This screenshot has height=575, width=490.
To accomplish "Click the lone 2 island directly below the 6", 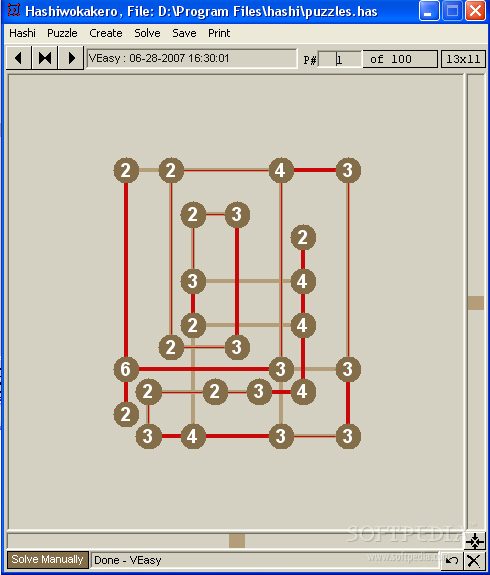I will (126, 414).
